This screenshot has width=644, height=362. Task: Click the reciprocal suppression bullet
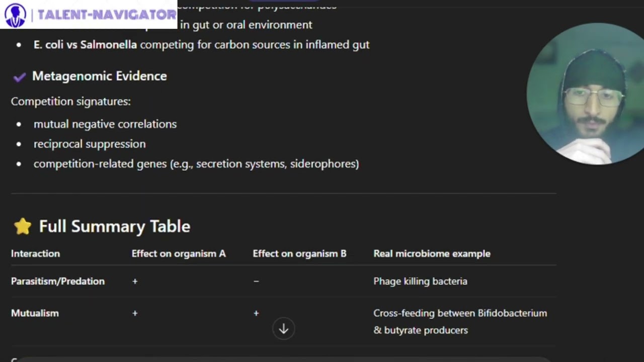pos(90,144)
